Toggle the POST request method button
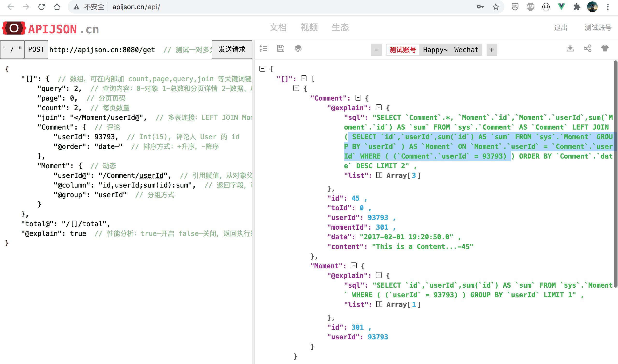The width and height of the screenshot is (618, 364). coord(36,50)
